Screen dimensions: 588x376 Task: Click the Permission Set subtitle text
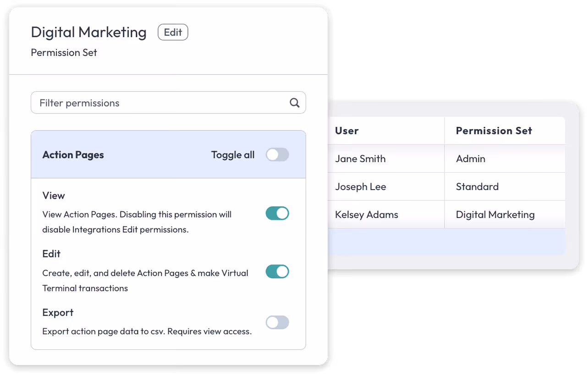click(64, 53)
